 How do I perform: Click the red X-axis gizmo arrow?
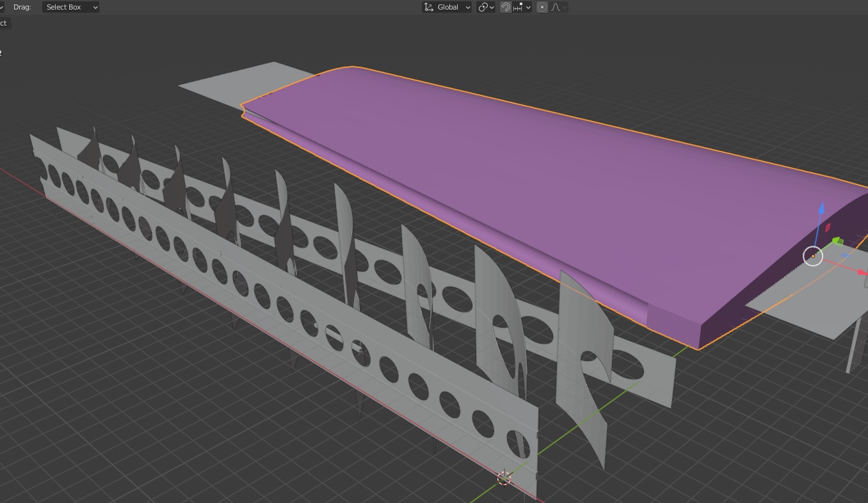pos(862,273)
